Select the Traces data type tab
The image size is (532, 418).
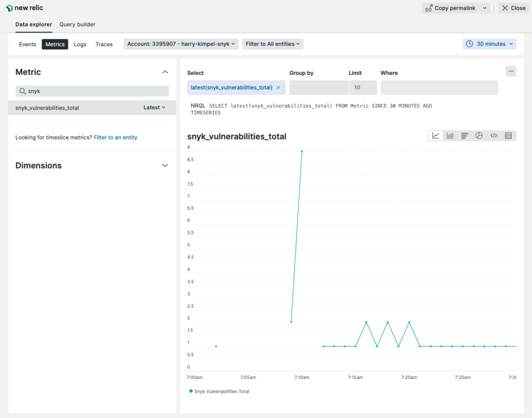[104, 44]
